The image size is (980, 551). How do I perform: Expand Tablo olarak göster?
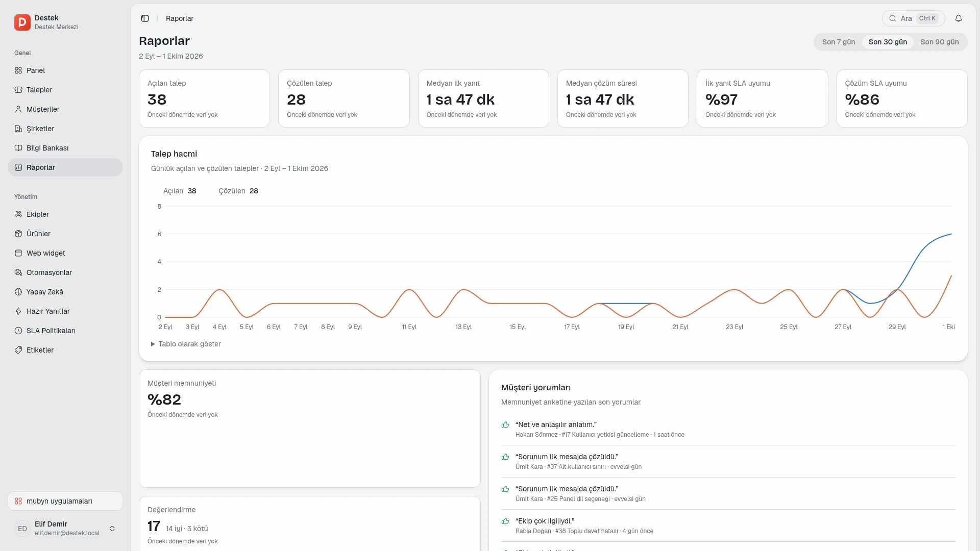(186, 344)
